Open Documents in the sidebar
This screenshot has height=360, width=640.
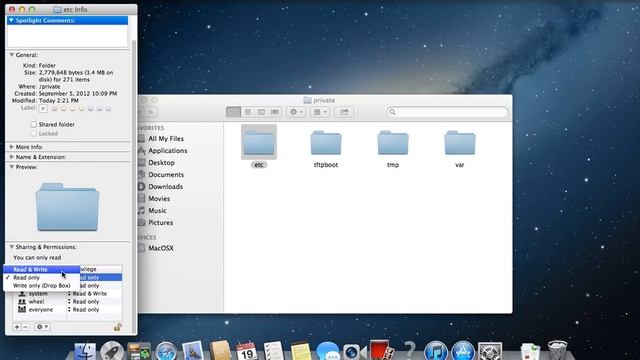coord(166,175)
